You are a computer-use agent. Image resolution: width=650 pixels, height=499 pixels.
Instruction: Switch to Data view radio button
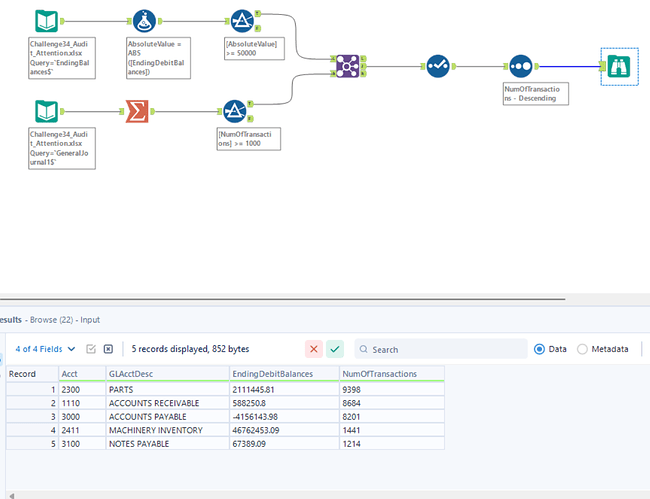pyautogui.click(x=540, y=349)
